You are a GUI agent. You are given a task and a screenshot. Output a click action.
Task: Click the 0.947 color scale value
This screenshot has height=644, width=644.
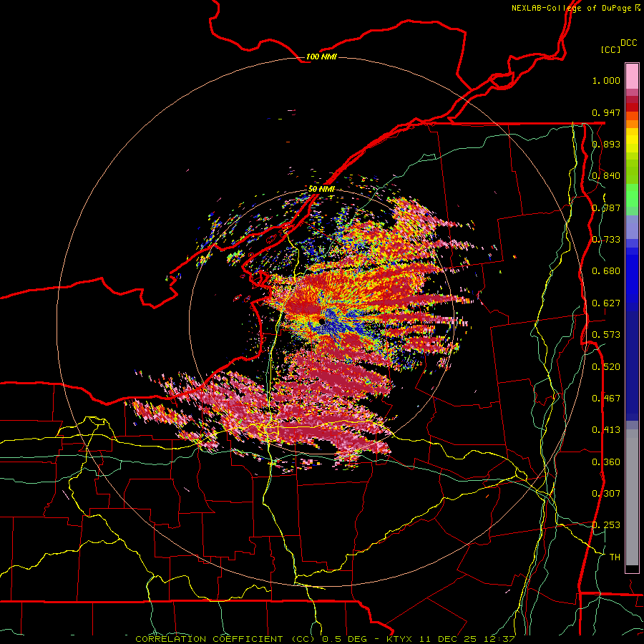[606, 112]
